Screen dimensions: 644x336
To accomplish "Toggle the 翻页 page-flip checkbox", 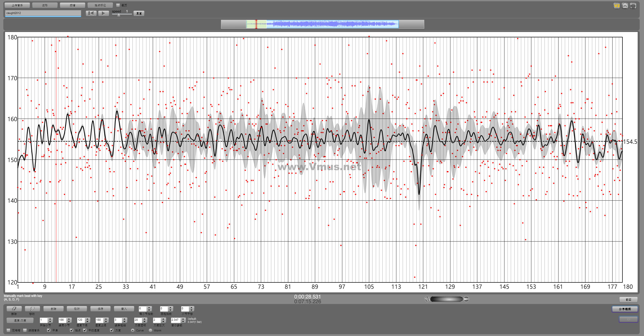I will pyautogui.click(x=118, y=5).
